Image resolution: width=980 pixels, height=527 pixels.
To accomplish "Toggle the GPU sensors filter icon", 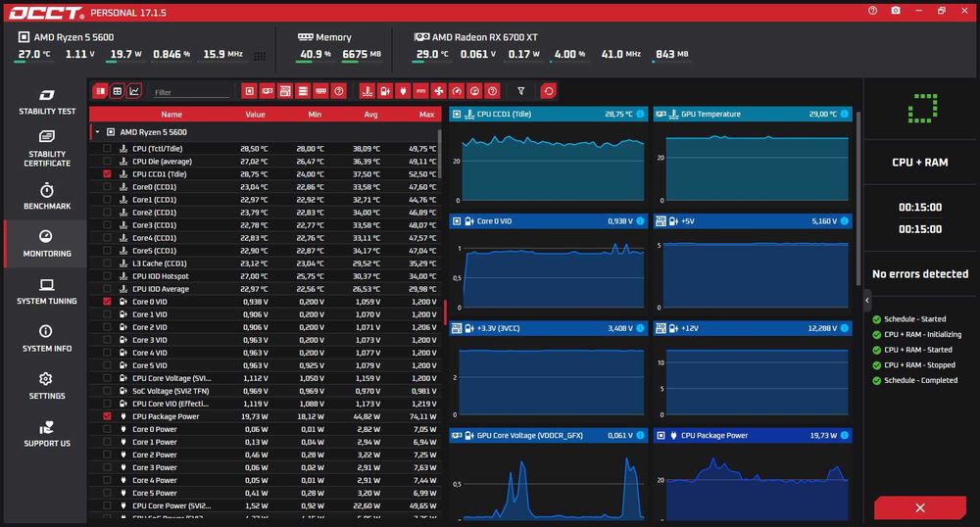I will pos(268,91).
